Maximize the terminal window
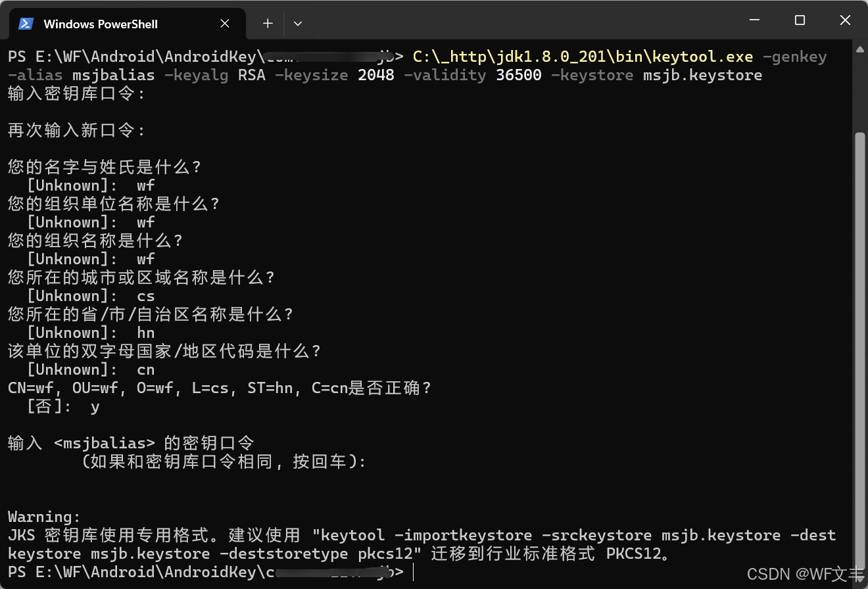 click(x=800, y=20)
